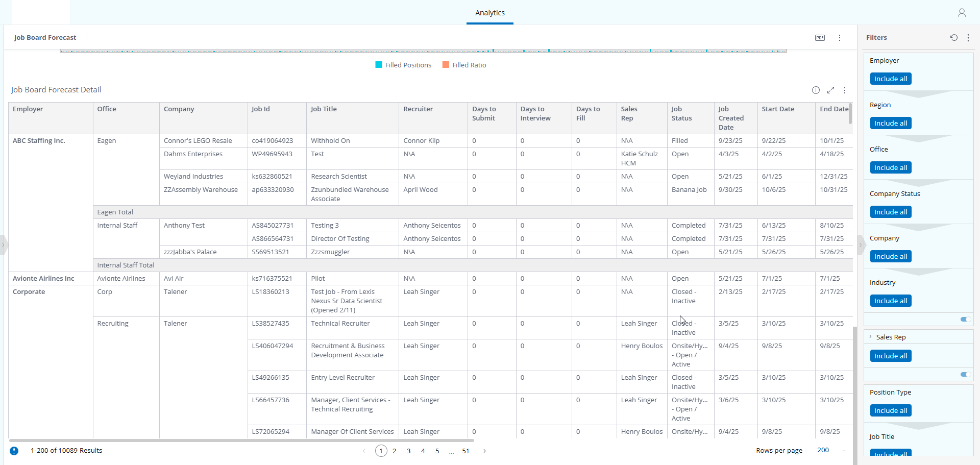The width and height of the screenshot is (980, 465).
Task: Open the detail table three-dot menu
Action: coord(845,90)
